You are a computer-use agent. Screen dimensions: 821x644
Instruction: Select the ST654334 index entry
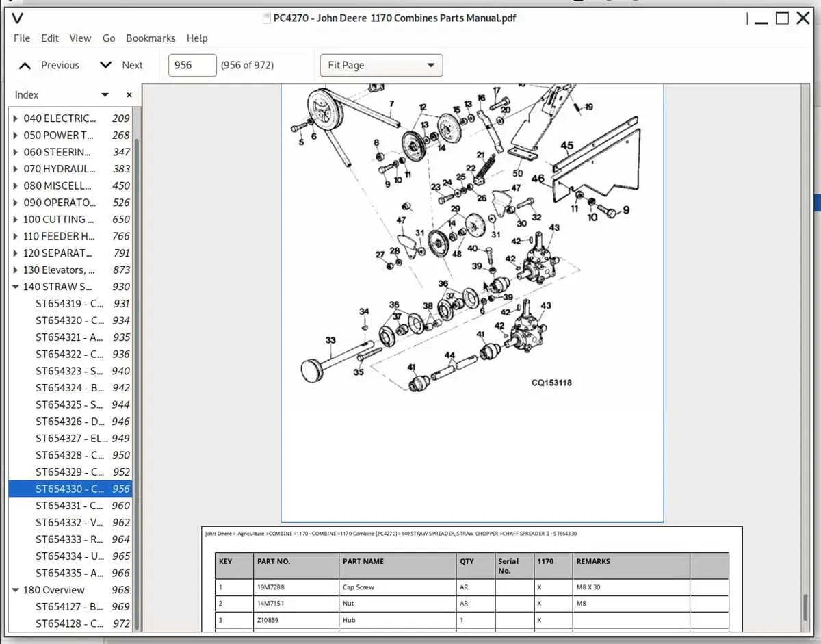click(70, 556)
